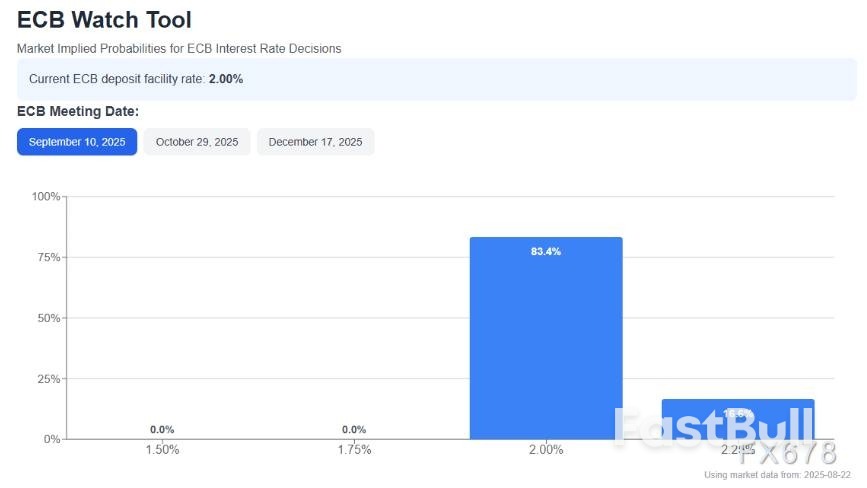Image resolution: width=867 pixels, height=488 pixels.
Task: Click the 50% y-axis label
Action: click(49, 318)
